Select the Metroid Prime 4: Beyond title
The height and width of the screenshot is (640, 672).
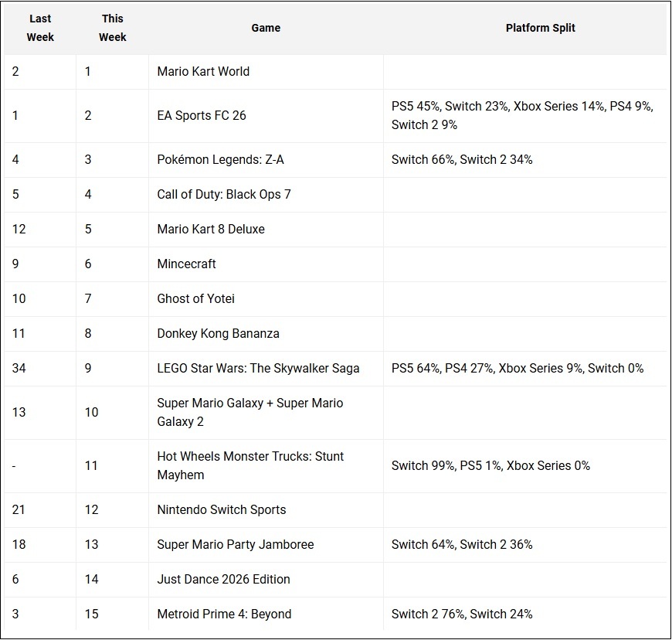224,614
